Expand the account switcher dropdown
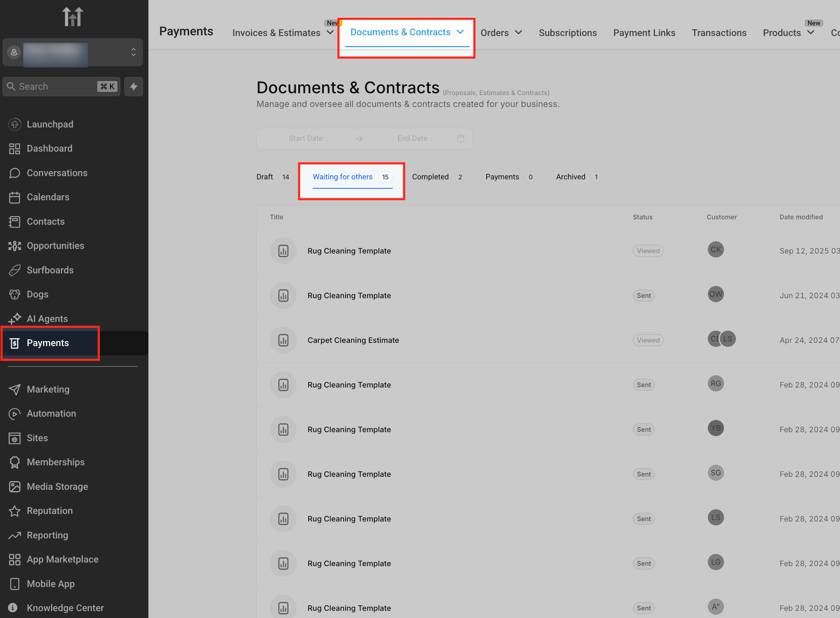This screenshot has width=840, height=618. coord(133,52)
